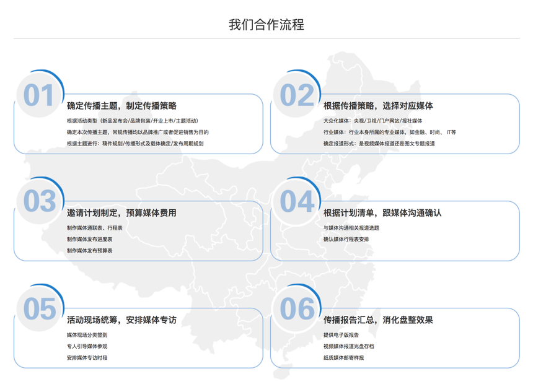Click the line 纸质媒体邮寄样报
Screen dimensions: 533x392
coord(344,358)
